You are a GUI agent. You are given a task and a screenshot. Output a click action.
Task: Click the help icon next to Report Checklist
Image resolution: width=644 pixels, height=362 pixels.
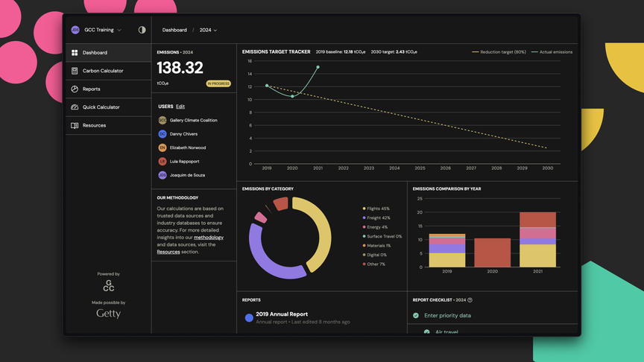click(x=470, y=300)
